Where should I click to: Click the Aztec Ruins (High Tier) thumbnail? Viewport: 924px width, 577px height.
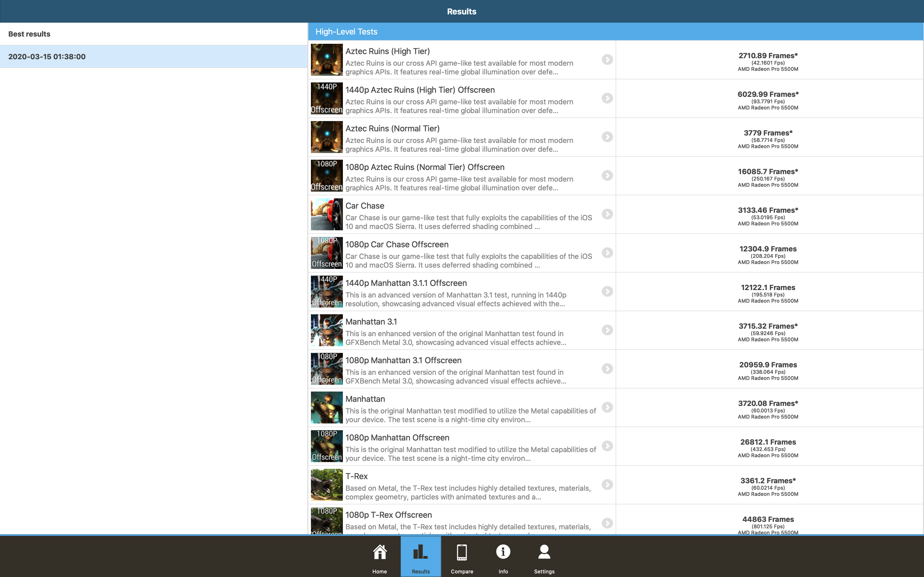pos(326,60)
